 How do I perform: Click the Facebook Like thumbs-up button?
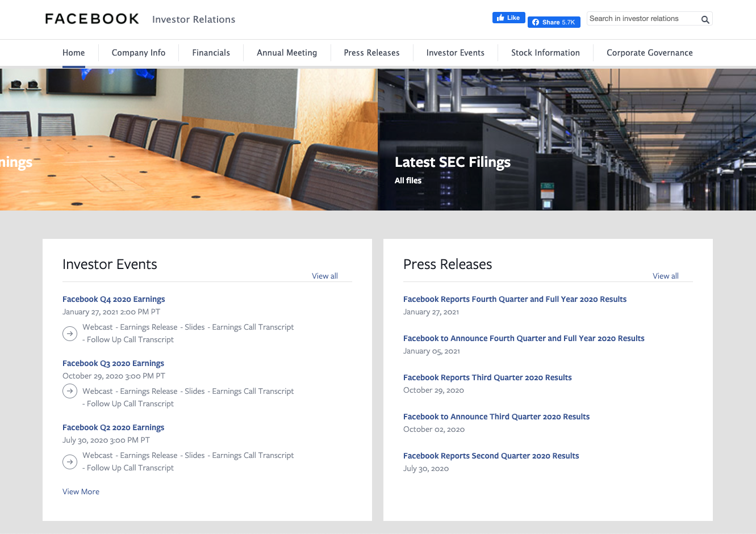click(508, 18)
